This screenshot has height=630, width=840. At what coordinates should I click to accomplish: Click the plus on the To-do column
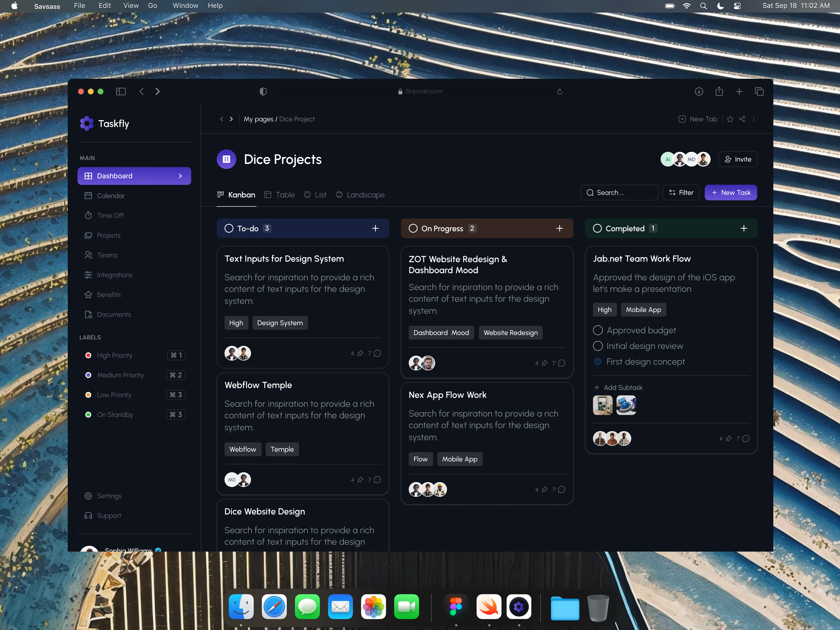pyautogui.click(x=375, y=228)
